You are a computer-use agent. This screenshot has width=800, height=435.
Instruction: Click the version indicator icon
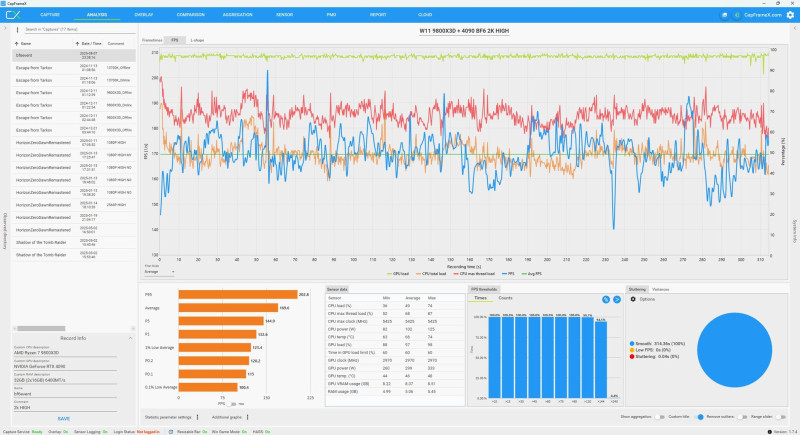point(770,432)
